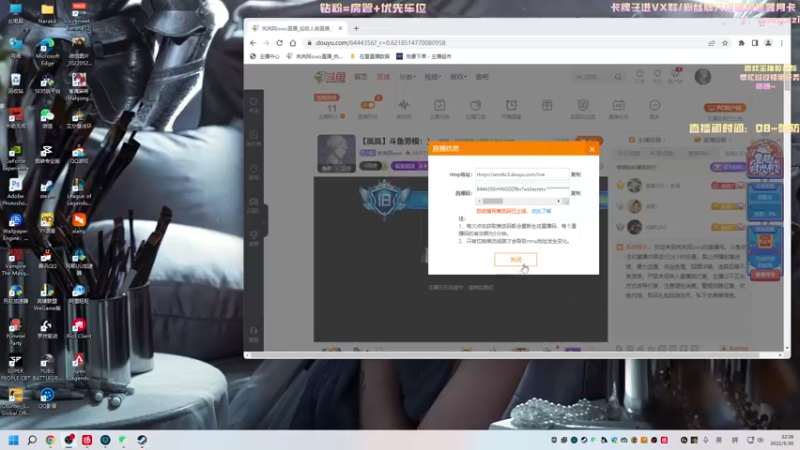800x450 pixels.
Task: Toggle the live broadcast switch
Action: [368, 105]
